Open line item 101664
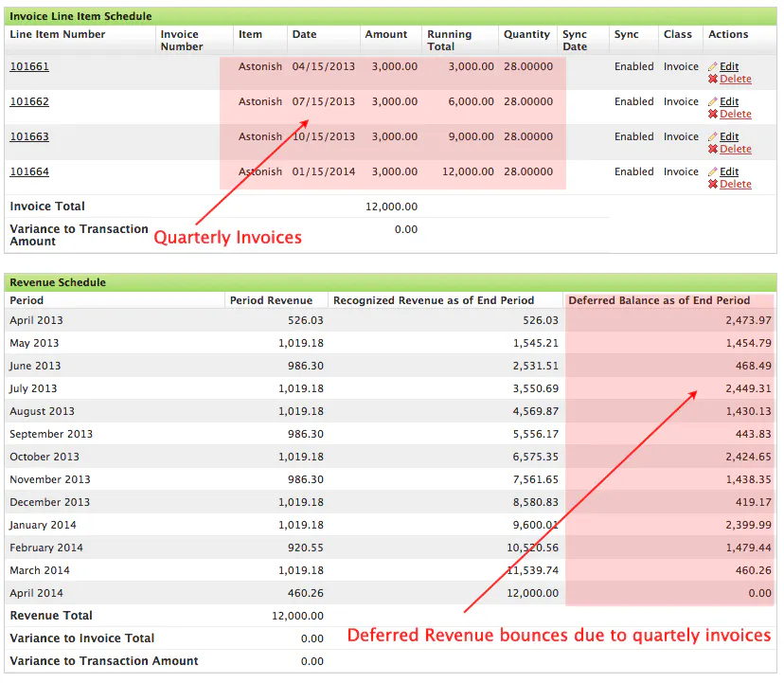 click(29, 171)
